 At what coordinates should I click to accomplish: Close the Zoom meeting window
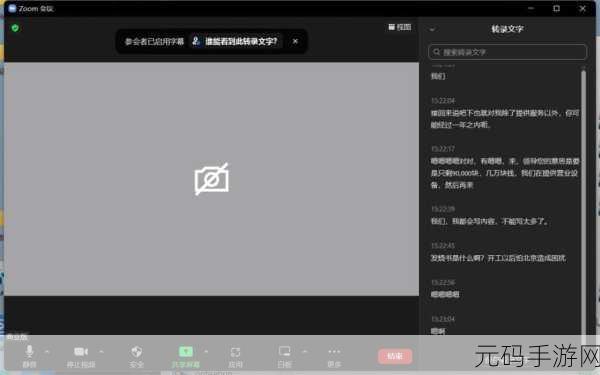582,8
